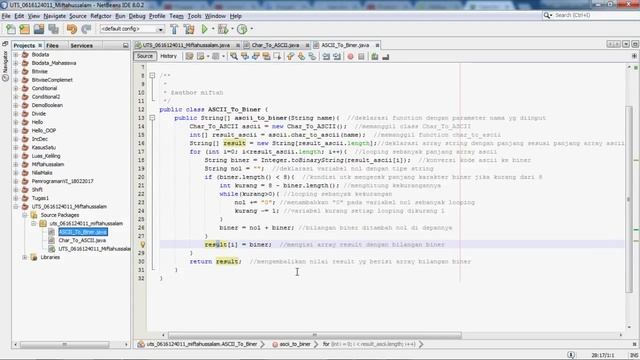Click the Undo arrow icon

(72, 29)
